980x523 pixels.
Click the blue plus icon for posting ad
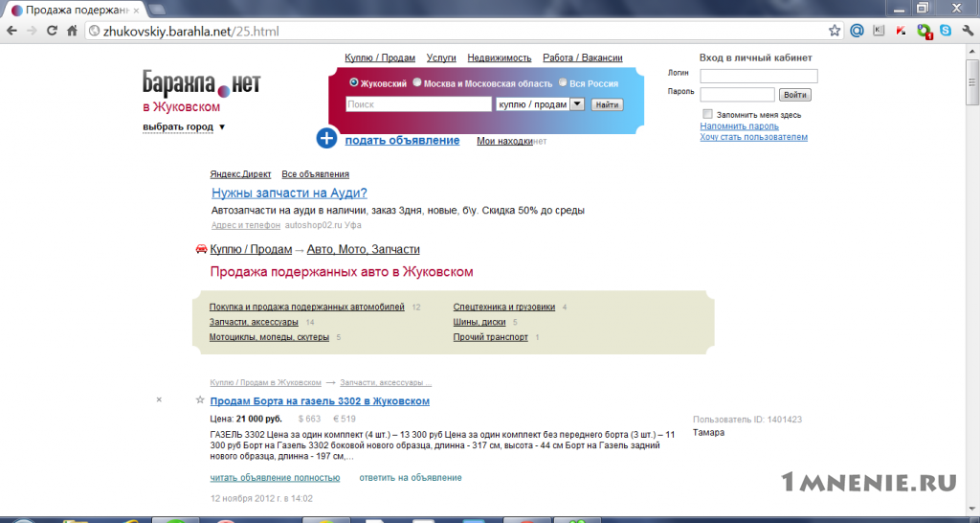click(x=326, y=138)
